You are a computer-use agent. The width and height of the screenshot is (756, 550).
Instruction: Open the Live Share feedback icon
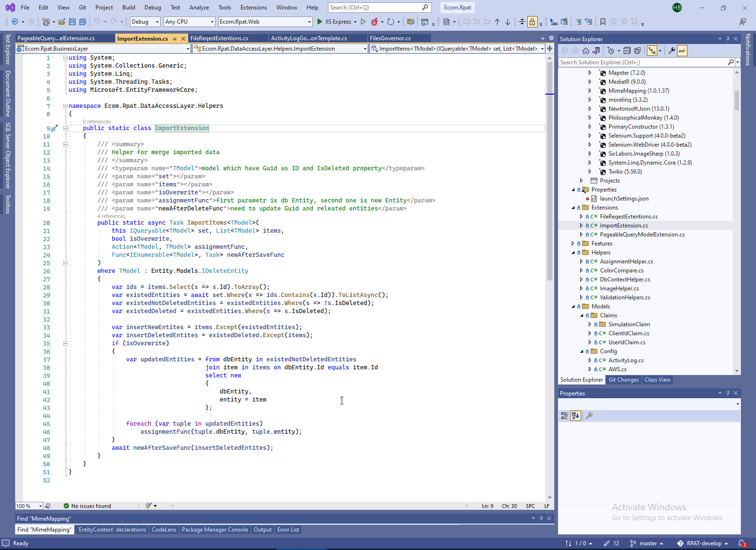click(743, 22)
